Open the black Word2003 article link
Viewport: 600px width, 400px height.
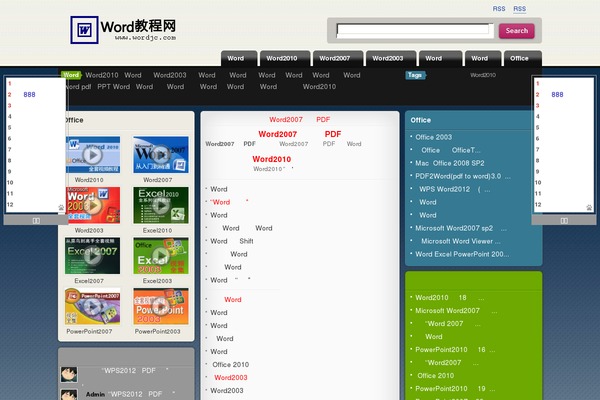pyautogui.click(x=227, y=390)
